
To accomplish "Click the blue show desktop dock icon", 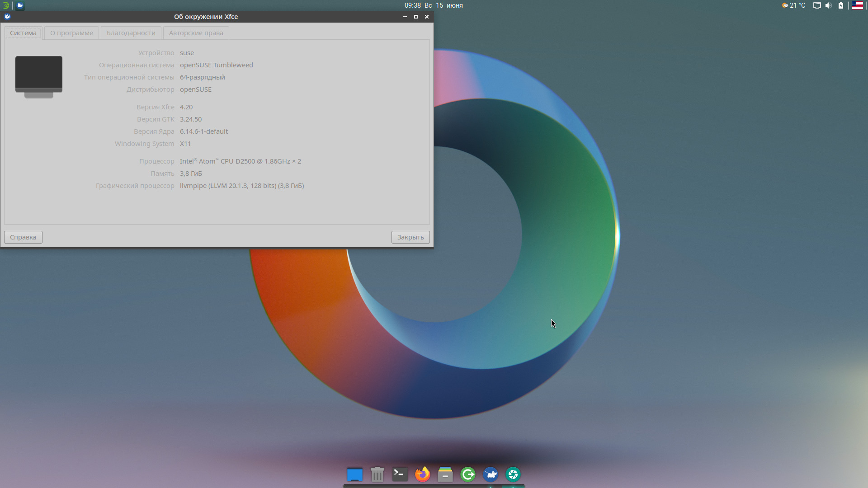I will tap(354, 474).
